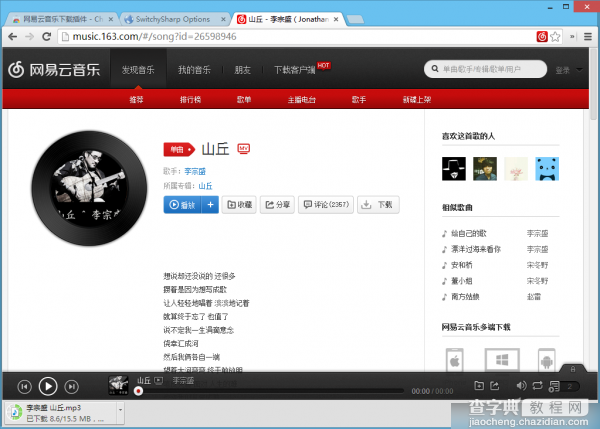Click the MV icon beside 山丘 in player bar

(x=158, y=380)
